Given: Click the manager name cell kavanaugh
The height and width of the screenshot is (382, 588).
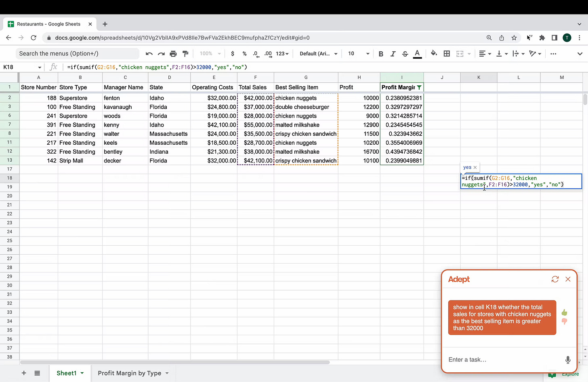Looking at the screenshot, I should [x=125, y=107].
